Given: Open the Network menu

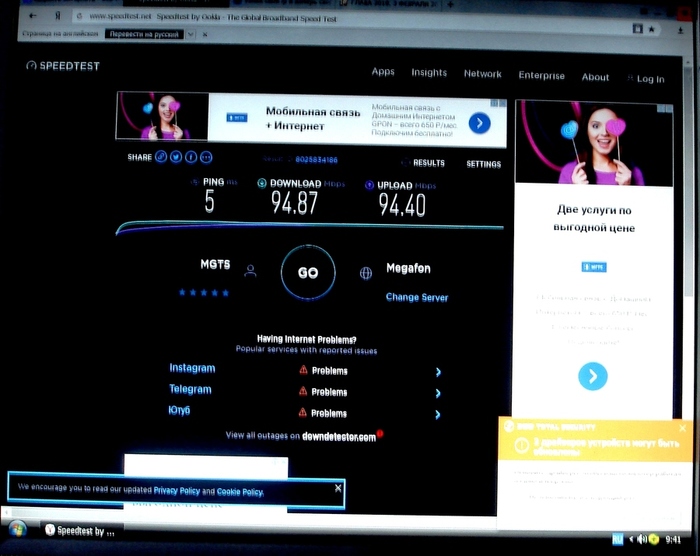Looking at the screenshot, I should click(x=483, y=74).
